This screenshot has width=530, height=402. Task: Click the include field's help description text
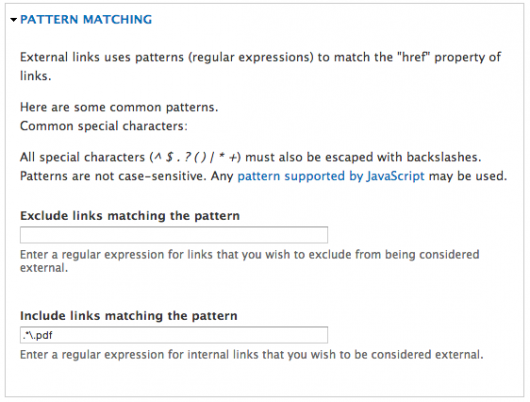pos(251,355)
